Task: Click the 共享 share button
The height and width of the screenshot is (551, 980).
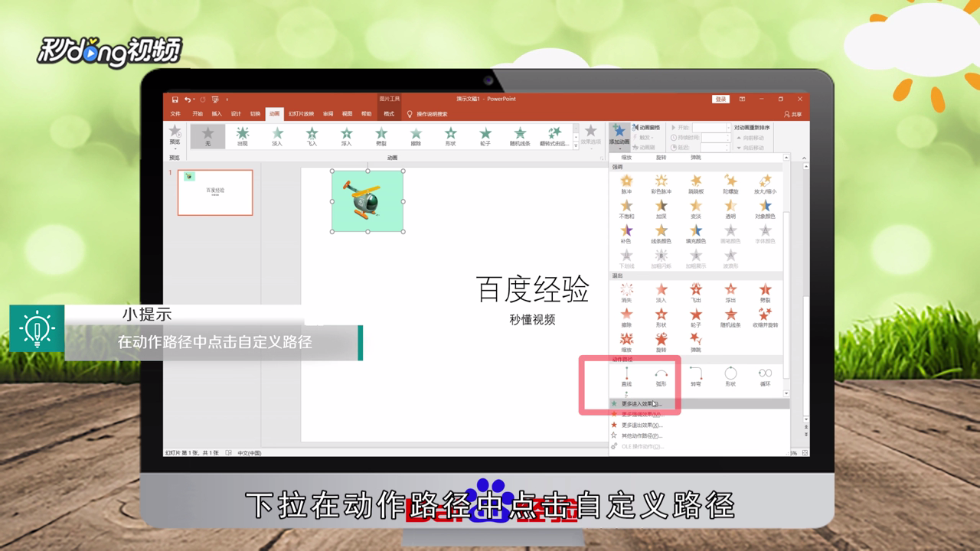Action: pos(794,114)
